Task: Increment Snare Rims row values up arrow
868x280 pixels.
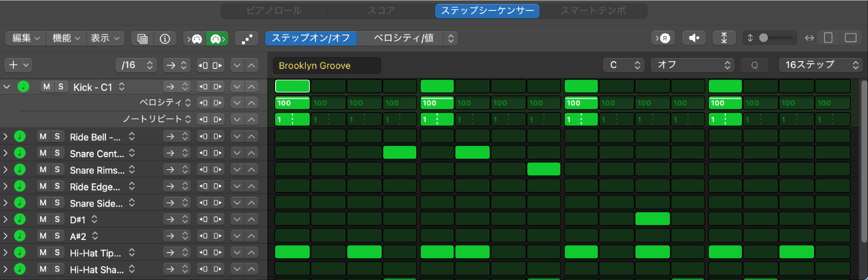Action: [x=251, y=169]
